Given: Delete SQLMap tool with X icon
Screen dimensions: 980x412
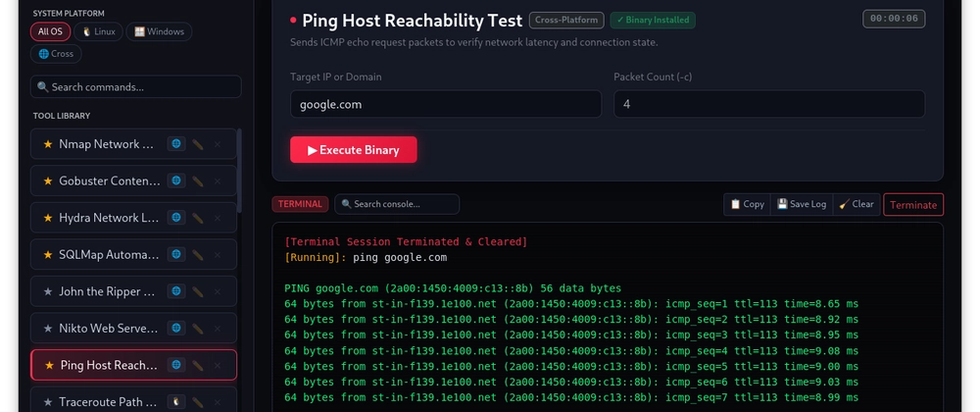Looking at the screenshot, I should point(218,255).
